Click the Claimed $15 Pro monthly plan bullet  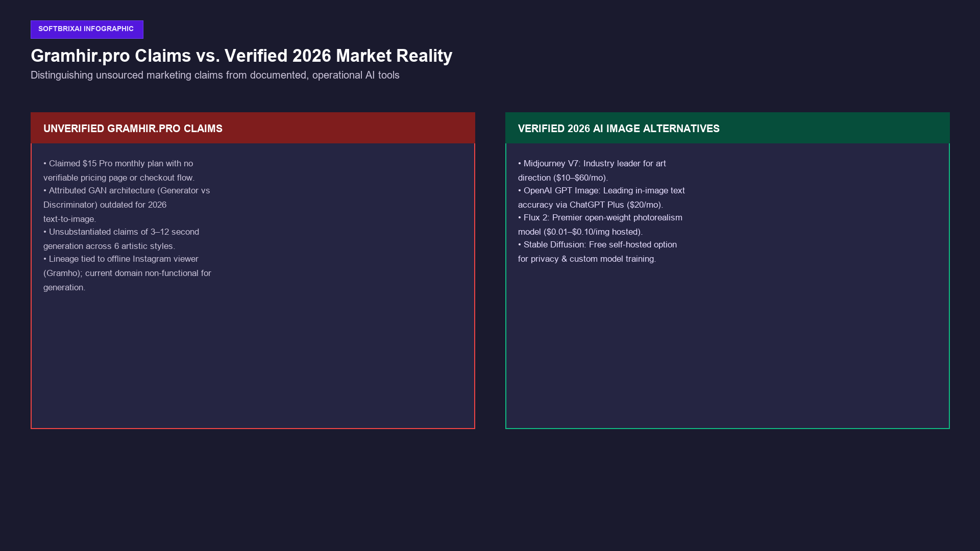(119, 170)
